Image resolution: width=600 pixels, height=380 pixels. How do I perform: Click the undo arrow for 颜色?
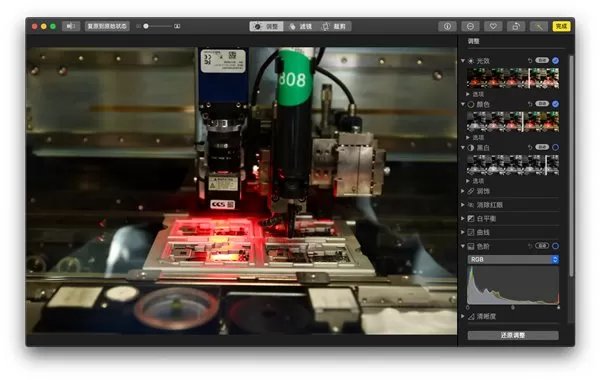point(530,104)
